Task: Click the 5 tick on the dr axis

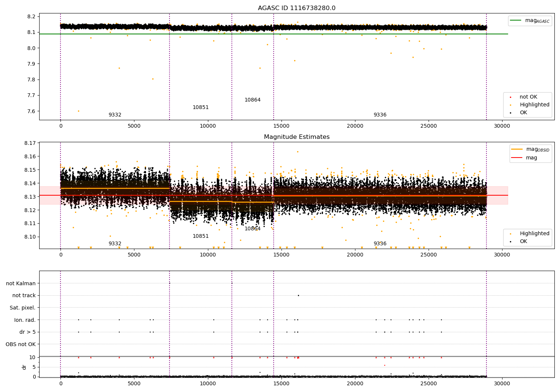Action: 34,367
